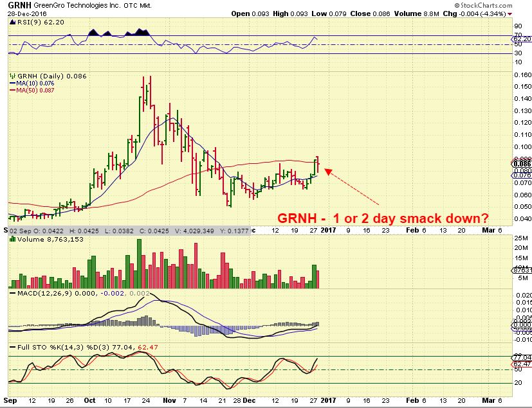Image resolution: width=532 pixels, height=408 pixels.
Task: Click the V: 4,029,349 readout value
Action: [x=194, y=231]
